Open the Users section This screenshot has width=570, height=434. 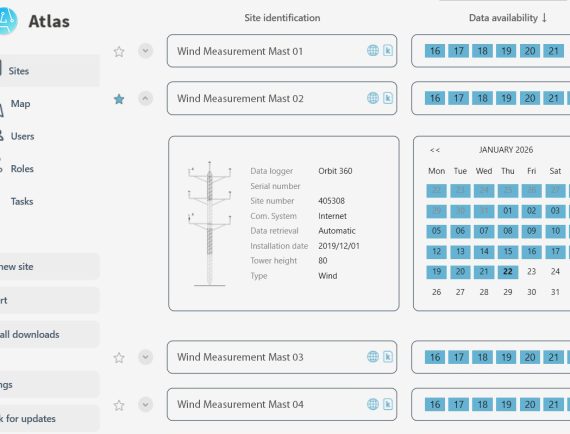(x=22, y=136)
